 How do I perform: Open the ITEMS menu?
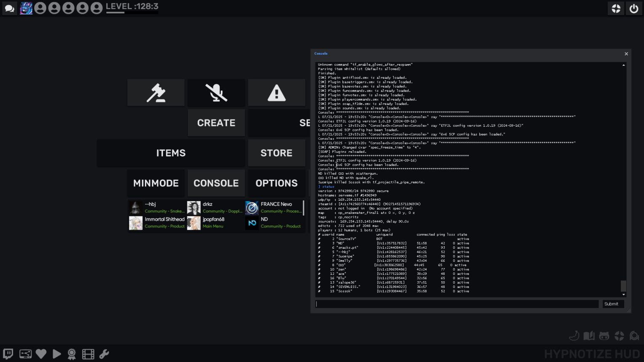171,153
